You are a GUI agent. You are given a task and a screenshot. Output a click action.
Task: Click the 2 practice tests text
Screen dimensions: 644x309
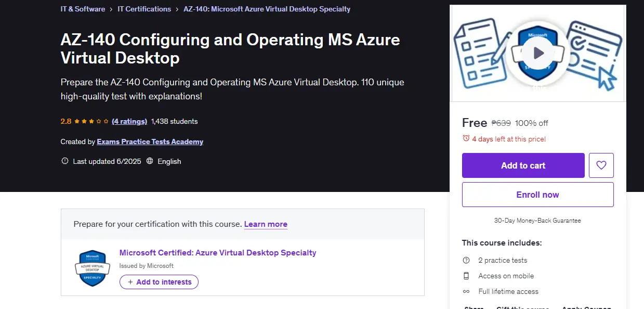click(x=503, y=260)
